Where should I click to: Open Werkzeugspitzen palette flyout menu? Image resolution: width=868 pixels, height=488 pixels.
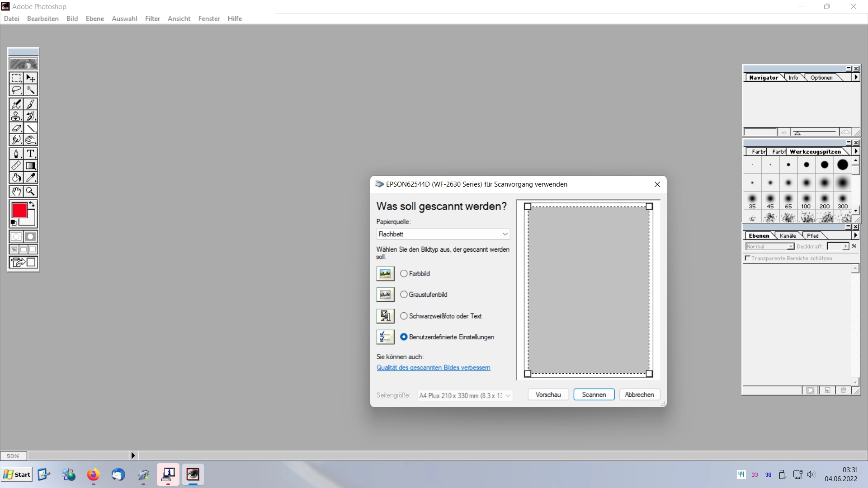coord(856,151)
